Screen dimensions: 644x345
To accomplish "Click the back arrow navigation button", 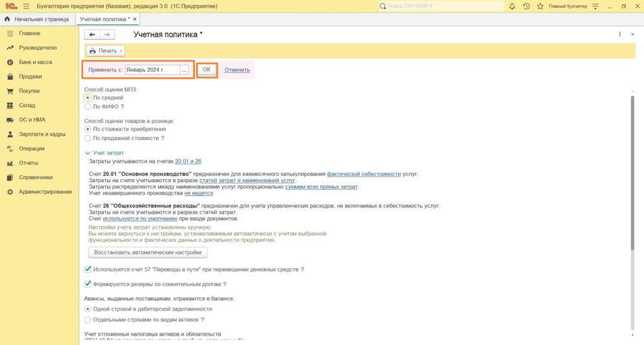I will pos(92,35).
